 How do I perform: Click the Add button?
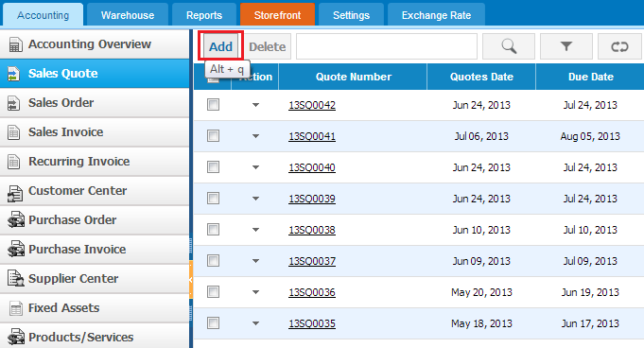point(221,46)
